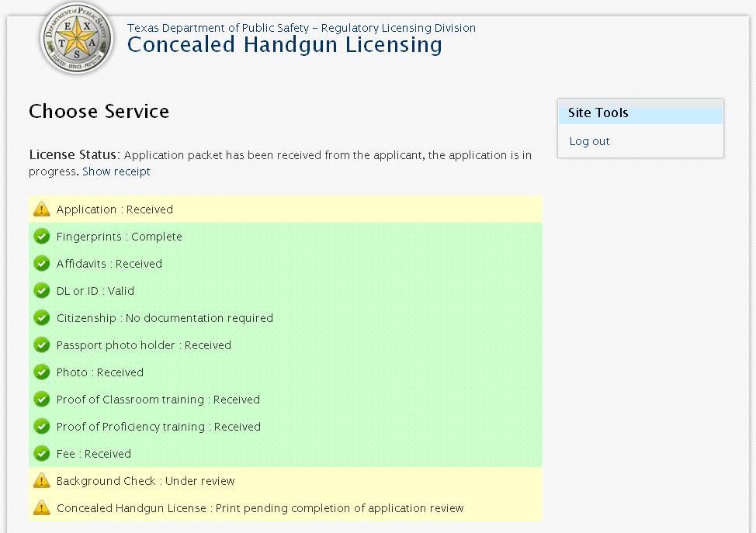
Task: Click the green check beside Photo Received
Action: (42, 372)
